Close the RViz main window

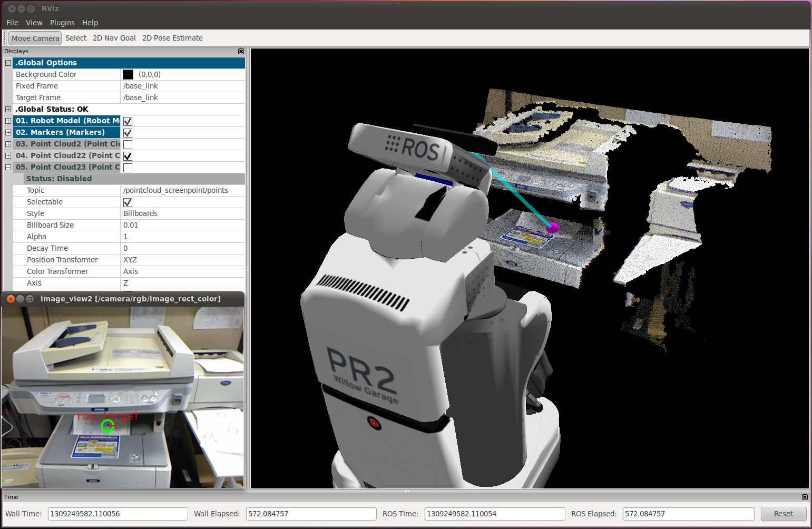[x=12, y=8]
